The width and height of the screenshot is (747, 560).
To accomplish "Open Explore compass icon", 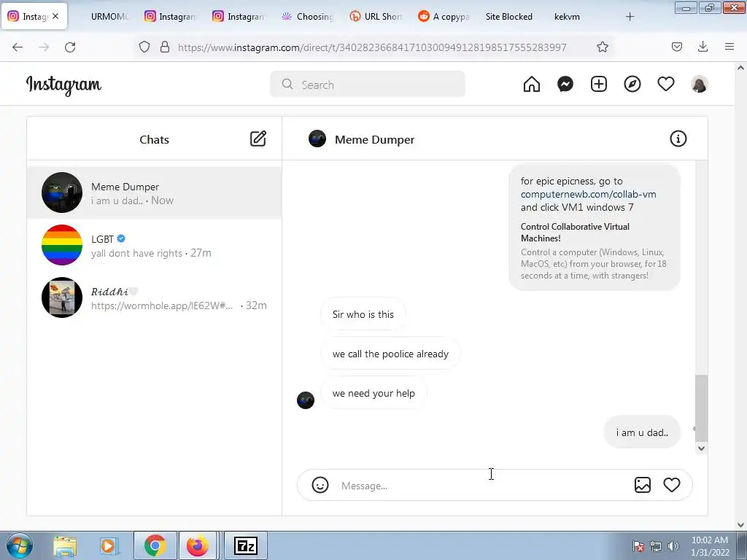I will (632, 85).
